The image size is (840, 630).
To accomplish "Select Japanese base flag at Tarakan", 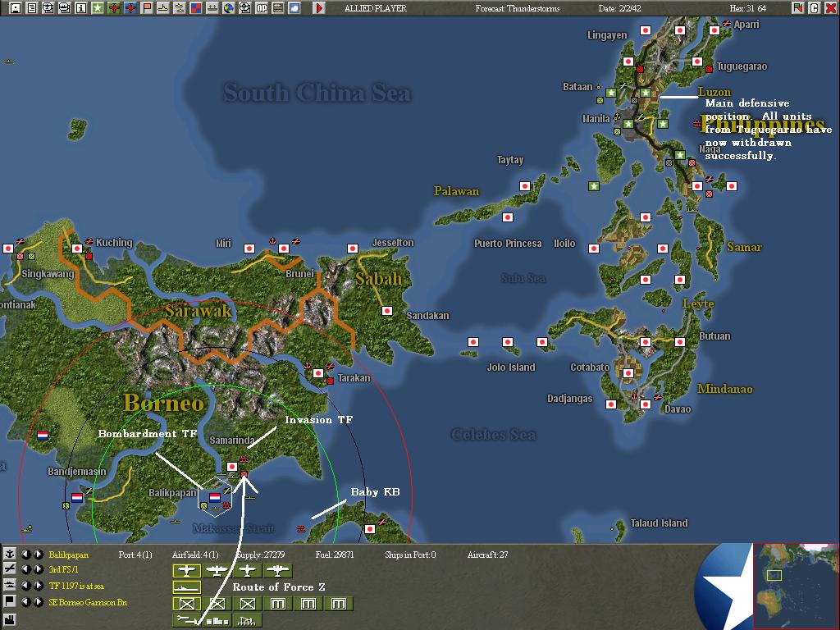I will (318, 373).
